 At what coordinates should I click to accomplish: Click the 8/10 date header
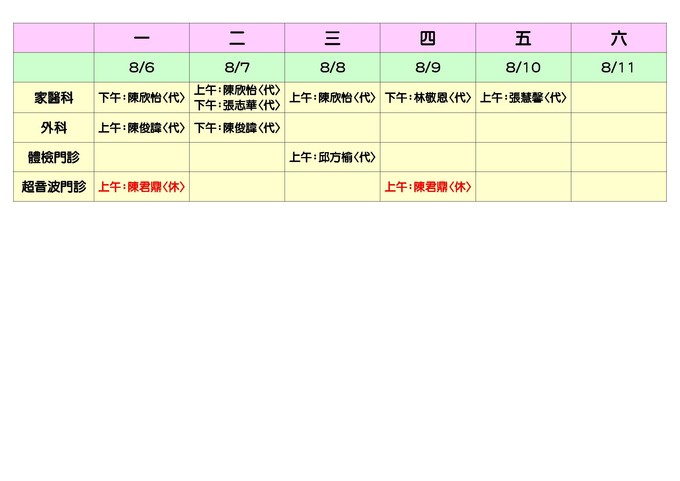click(x=523, y=68)
